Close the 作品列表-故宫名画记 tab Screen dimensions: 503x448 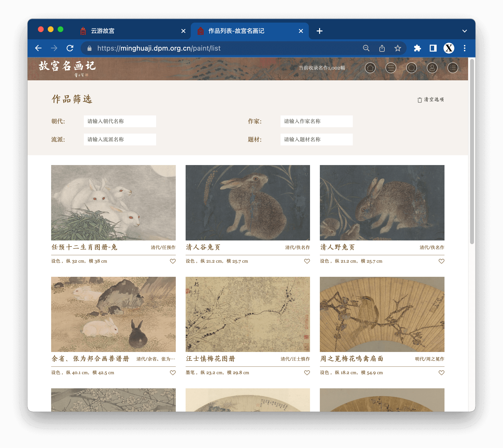pos(301,31)
